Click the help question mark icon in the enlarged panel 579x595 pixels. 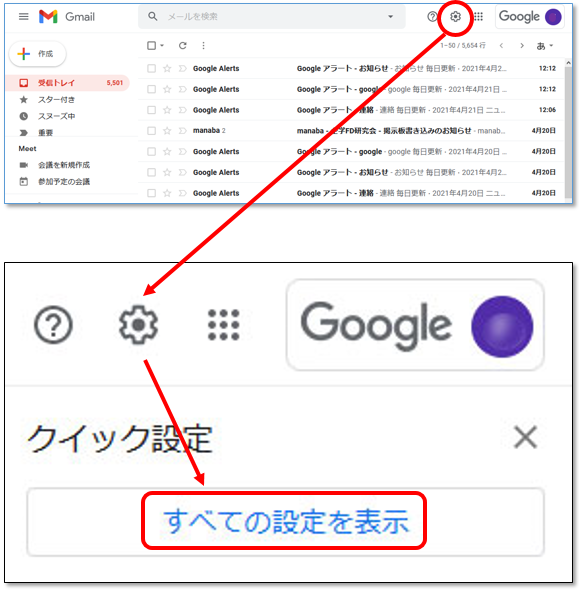53,324
